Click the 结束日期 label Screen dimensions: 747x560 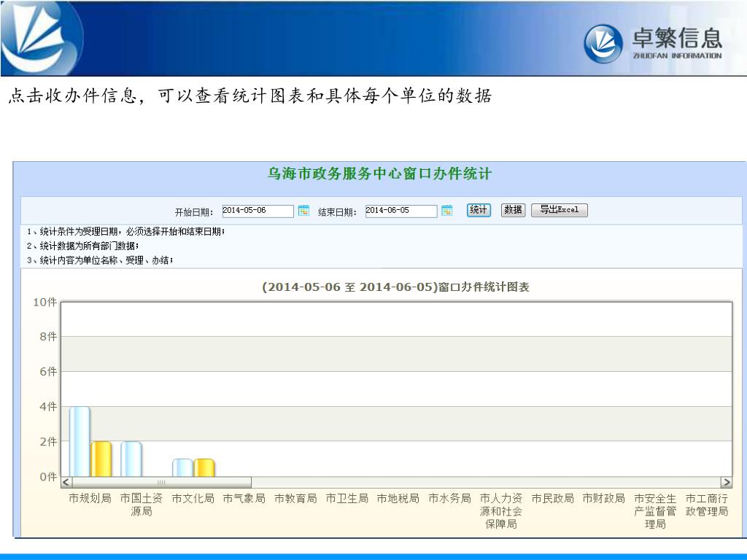(337, 212)
